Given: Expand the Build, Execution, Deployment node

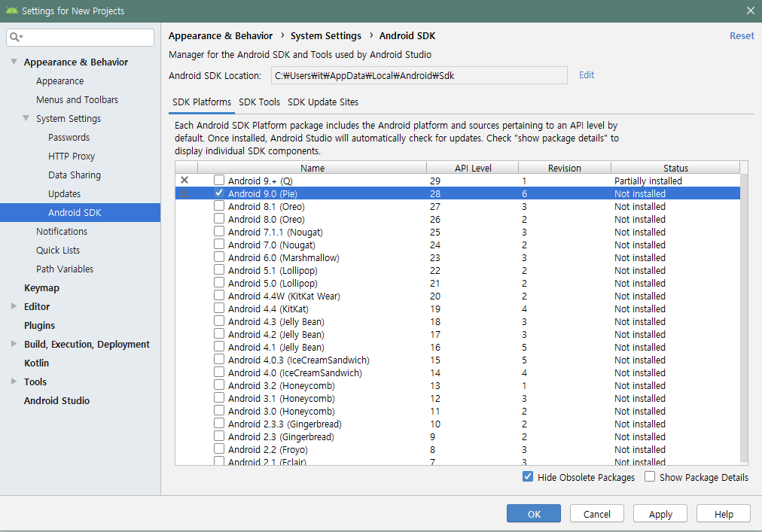Looking at the screenshot, I should tap(14, 343).
